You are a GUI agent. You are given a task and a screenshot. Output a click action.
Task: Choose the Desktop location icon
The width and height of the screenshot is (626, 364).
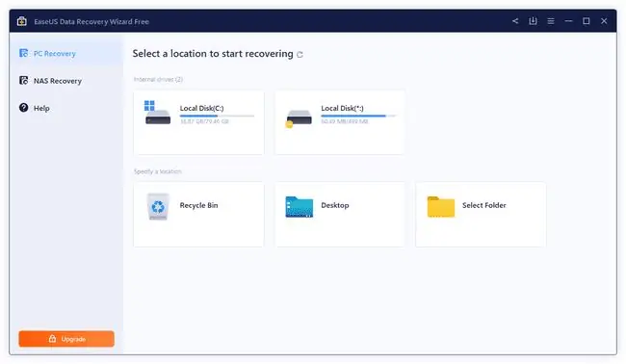tap(299, 207)
